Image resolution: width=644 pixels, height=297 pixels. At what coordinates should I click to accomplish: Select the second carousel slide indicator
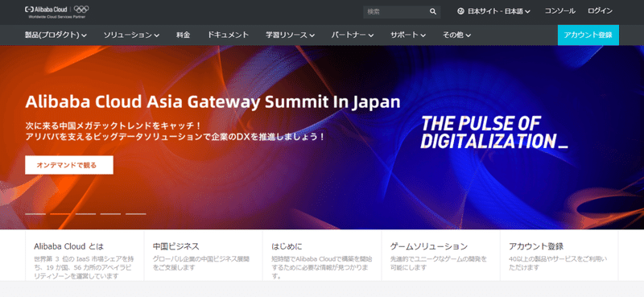[60, 214]
